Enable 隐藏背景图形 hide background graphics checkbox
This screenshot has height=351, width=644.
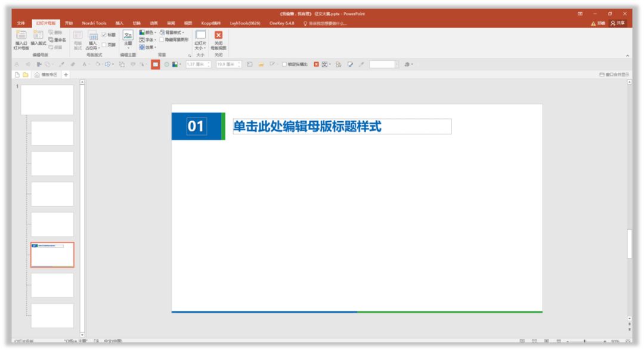pos(162,40)
